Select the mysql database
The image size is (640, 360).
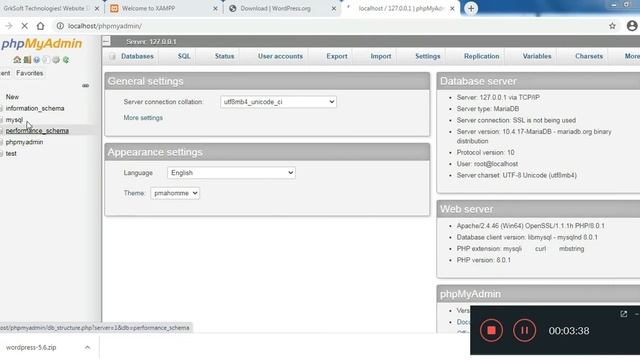click(14, 120)
